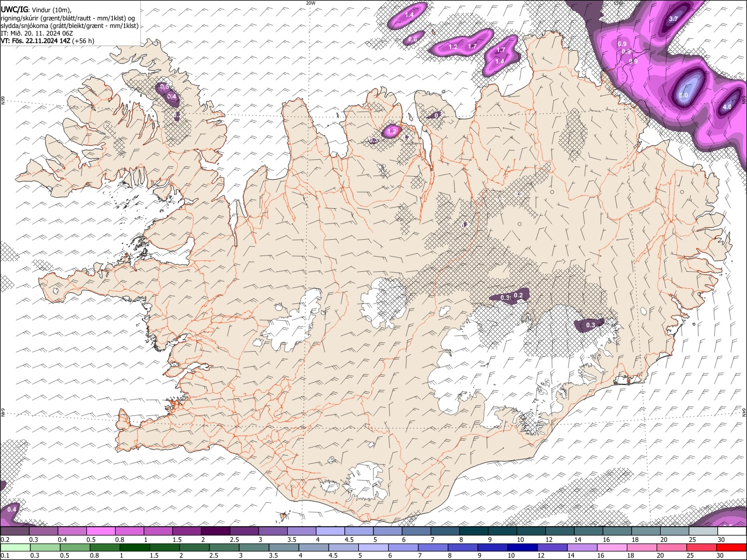This screenshot has width=747, height=560.
Task: Click the pale grey swatch labeled 25 in the upper legend row
Action: click(703, 531)
